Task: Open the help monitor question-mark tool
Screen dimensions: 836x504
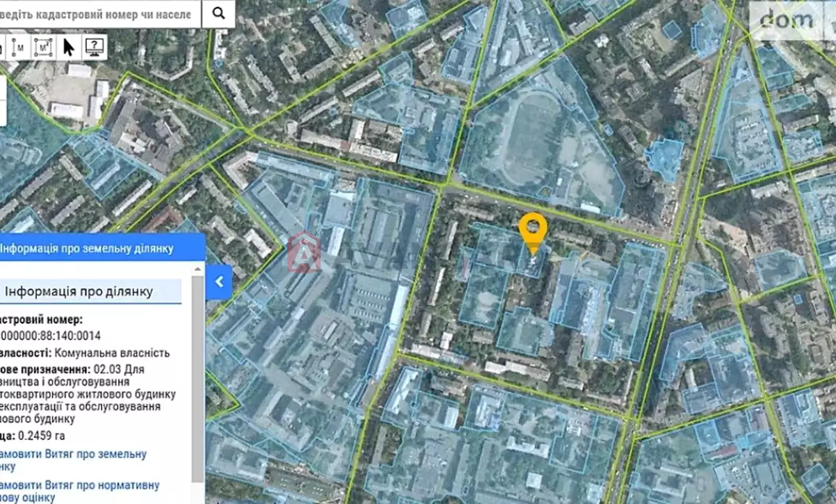Action: pyautogui.click(x=95, y=48)
